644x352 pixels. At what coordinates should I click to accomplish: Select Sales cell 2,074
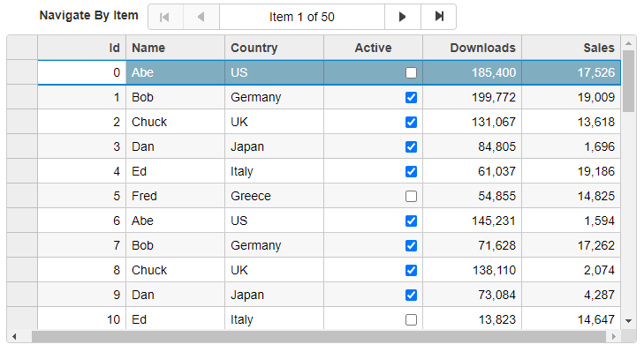tap(572, 270)
